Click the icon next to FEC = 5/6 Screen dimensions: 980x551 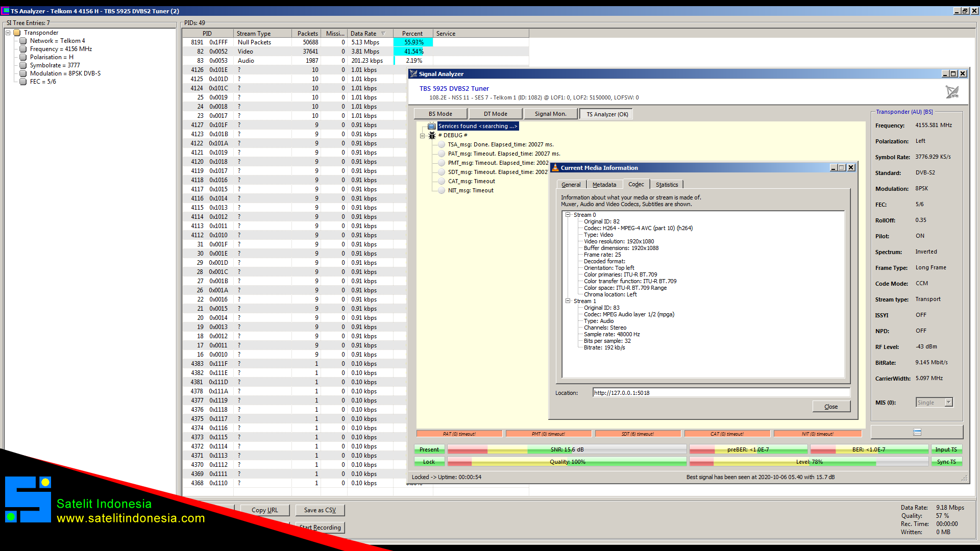click(23, 82)
